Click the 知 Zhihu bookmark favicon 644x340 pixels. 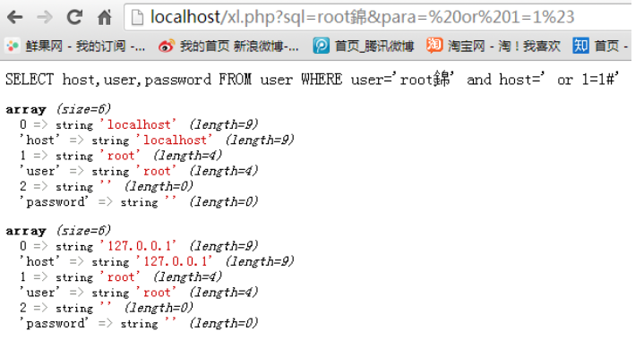pos(580,46)
